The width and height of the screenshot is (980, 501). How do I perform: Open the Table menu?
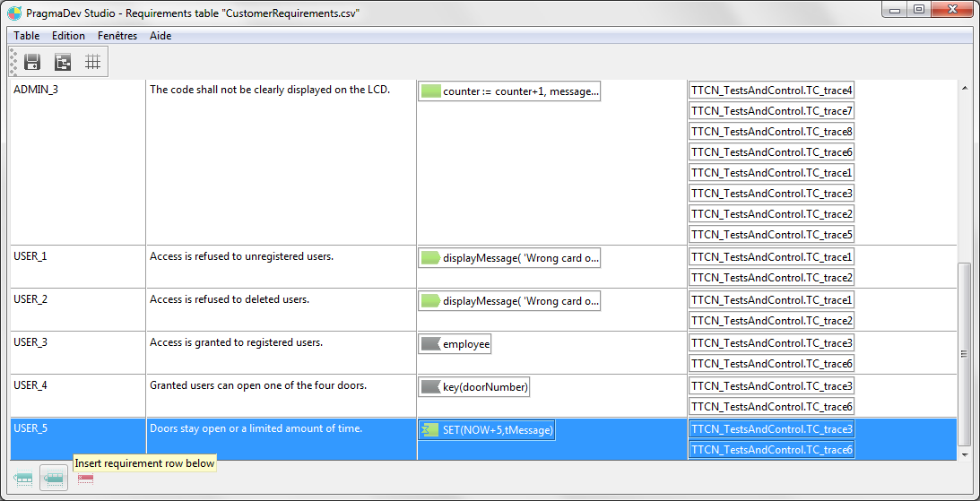(27, 36)
